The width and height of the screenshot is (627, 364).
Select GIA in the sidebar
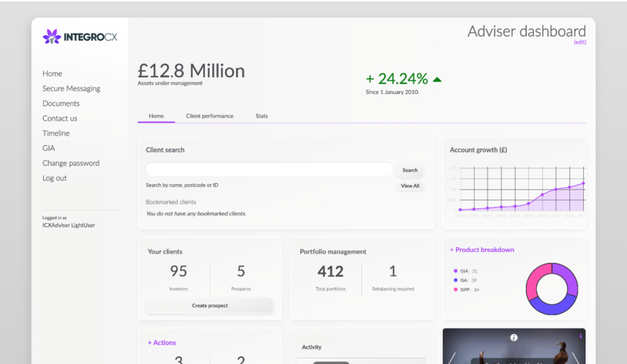[49, 148]
